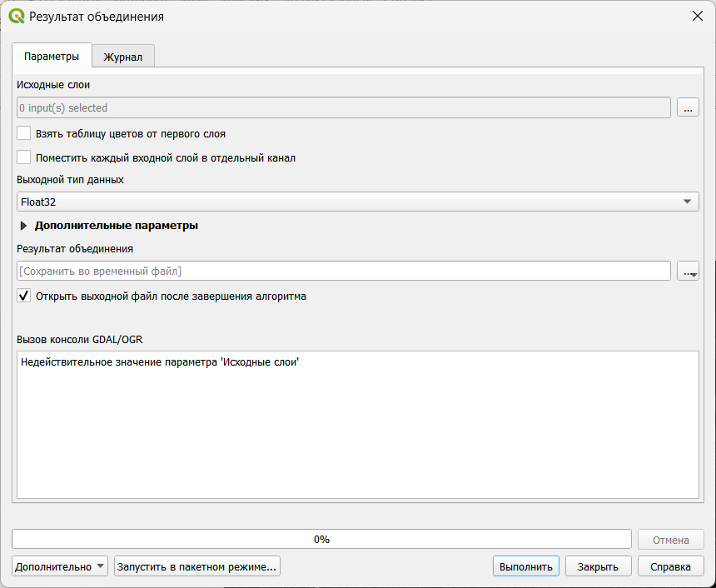Image resolution: width=716 pixels, height=588 pixels.
Task: Click the '0 input(s) selected' field
Action: (343, 107)
